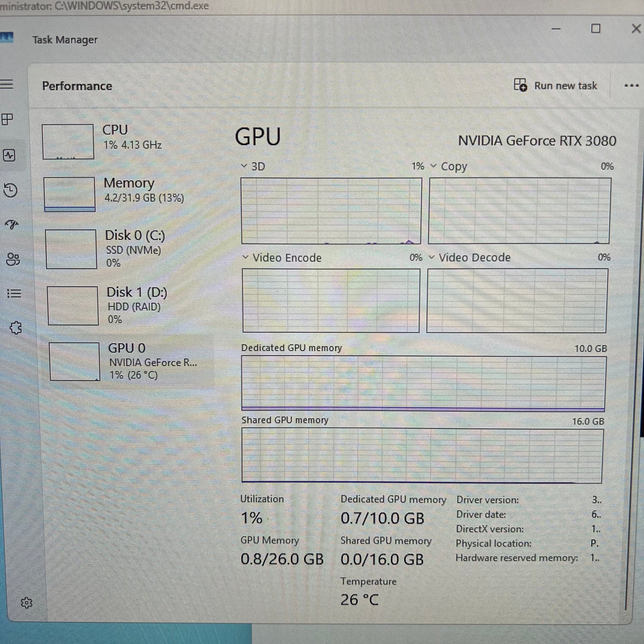Image resolution: width=644 pixels, height=644 pixels.
Task: Open the hamburger navigation menu
Action: [x=7, y=84]
